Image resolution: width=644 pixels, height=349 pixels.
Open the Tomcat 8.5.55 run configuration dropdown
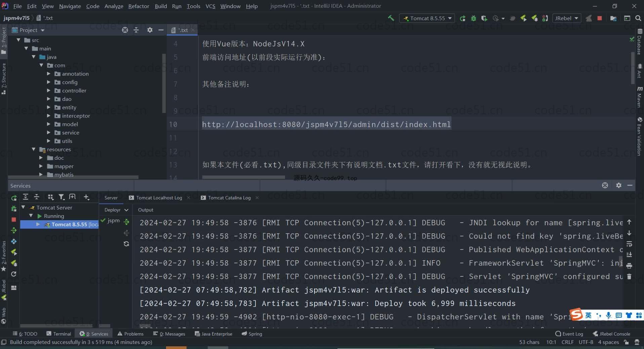427,18
